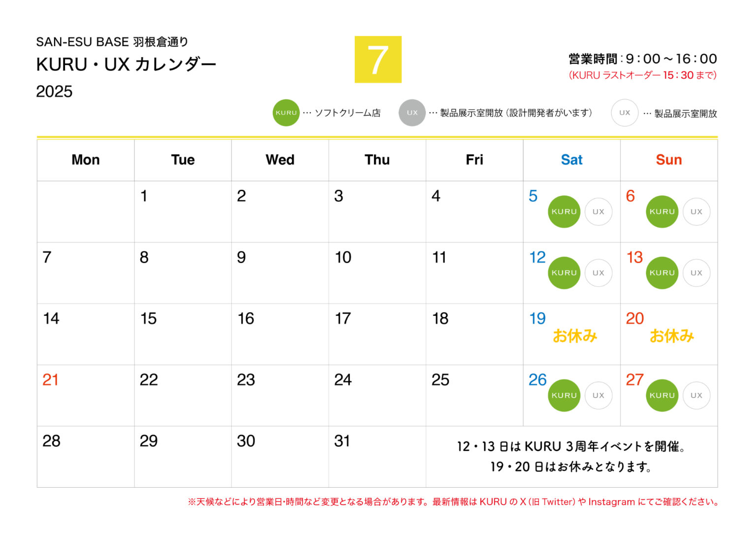
Task: Click the white UX icon on Saturday 5
Action: click(598, 212)
